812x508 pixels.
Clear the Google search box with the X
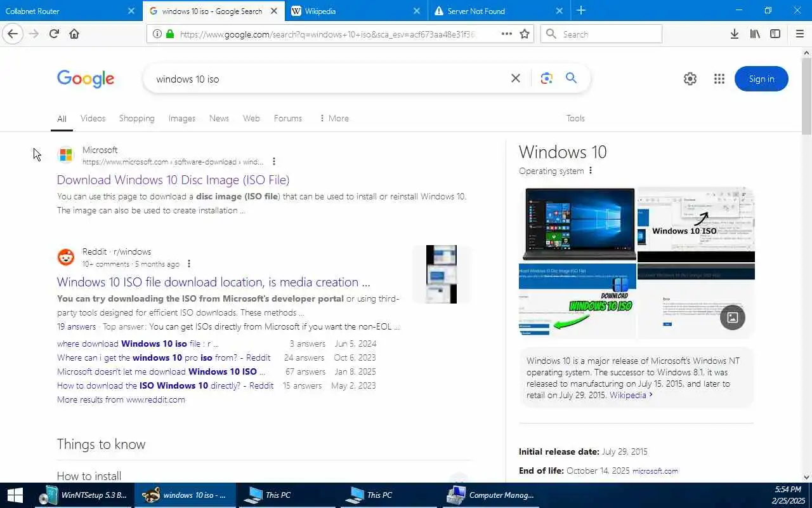click(516, 78)
